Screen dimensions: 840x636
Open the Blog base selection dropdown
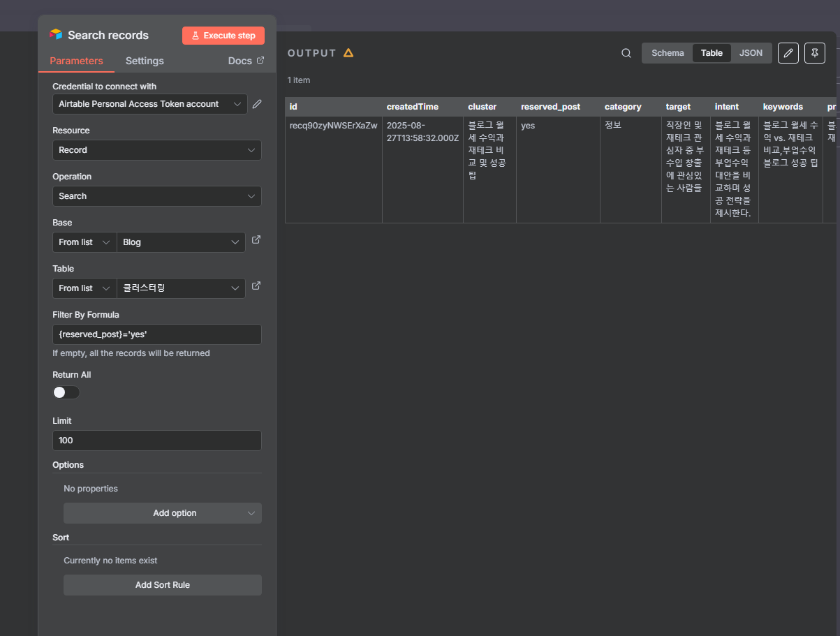[181, 242]
